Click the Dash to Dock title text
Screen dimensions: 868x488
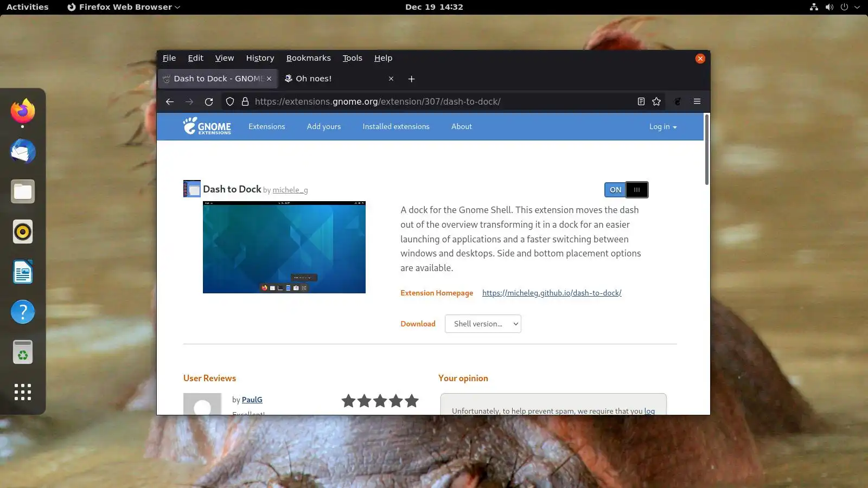[232, 189]
